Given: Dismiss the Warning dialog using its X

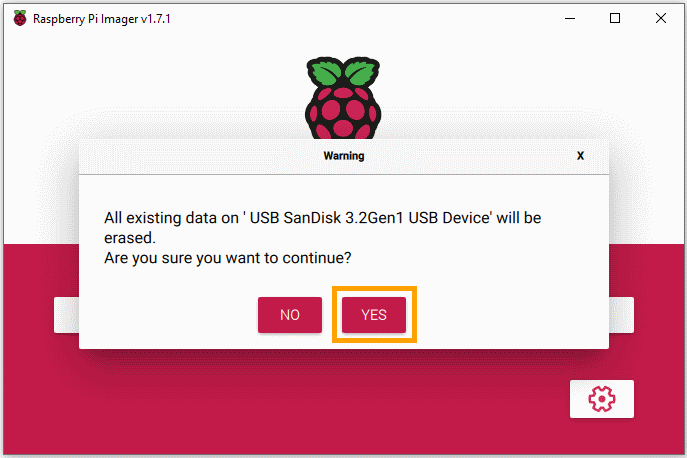Looking at the screenshot, I should (x=580, y=156).
